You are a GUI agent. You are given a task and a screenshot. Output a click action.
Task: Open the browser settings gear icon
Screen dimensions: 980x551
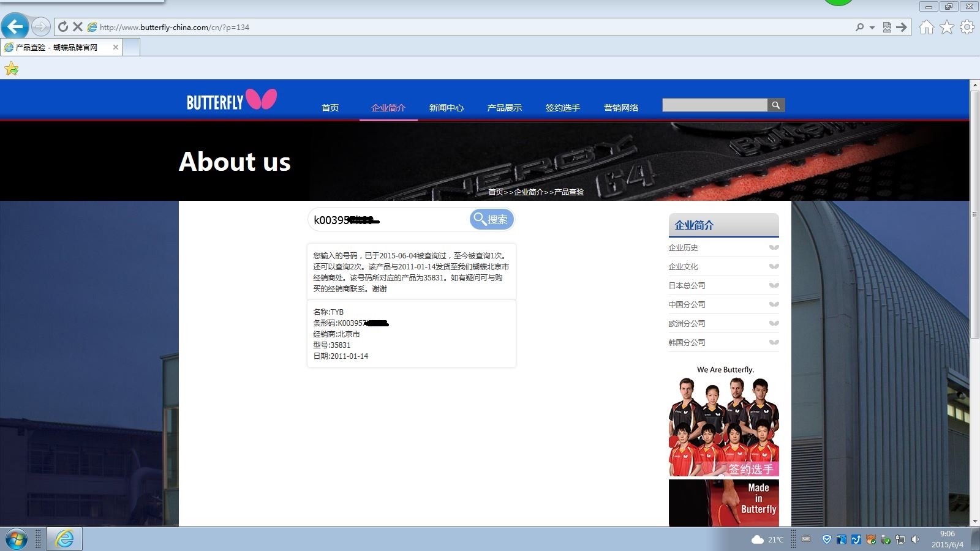(967, 27)
